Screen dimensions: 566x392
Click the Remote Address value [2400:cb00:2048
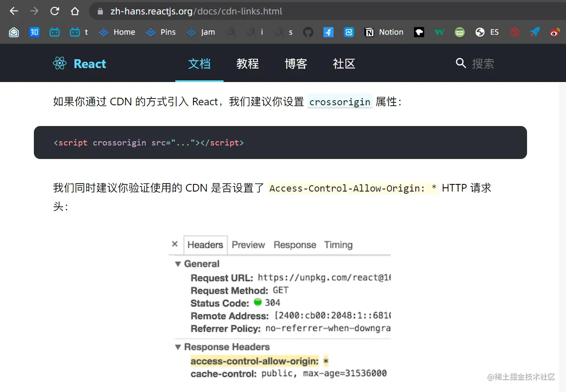[332, 316]
